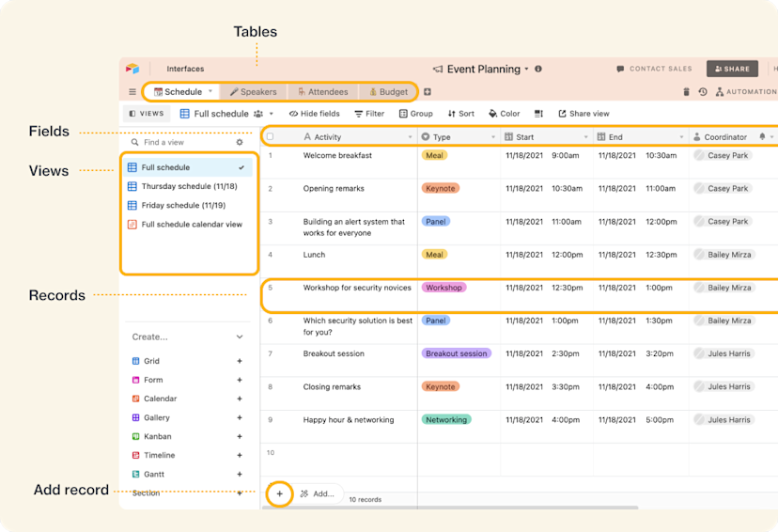Click the SHARE button
Screen dimensions: 778x532
[x=732, y=69]
